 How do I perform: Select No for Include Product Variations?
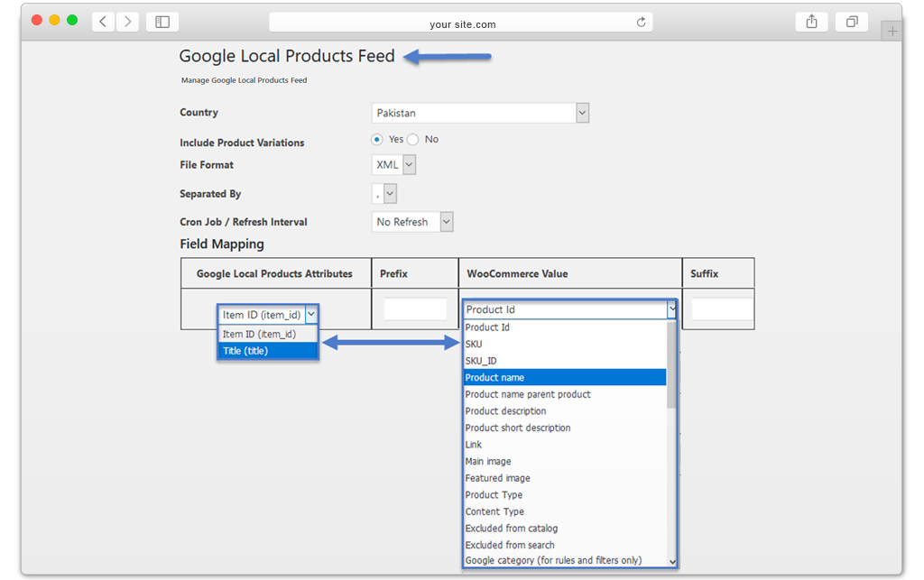tap(413, 140)
